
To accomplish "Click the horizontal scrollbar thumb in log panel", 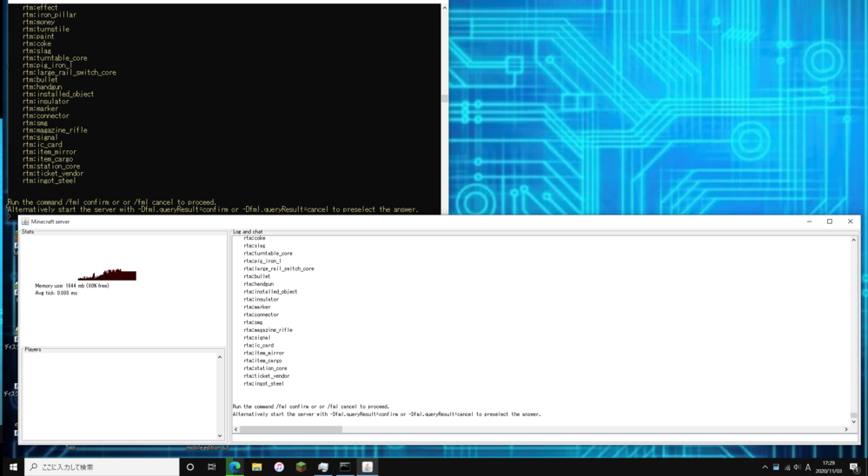I will (x=291, y=429).
